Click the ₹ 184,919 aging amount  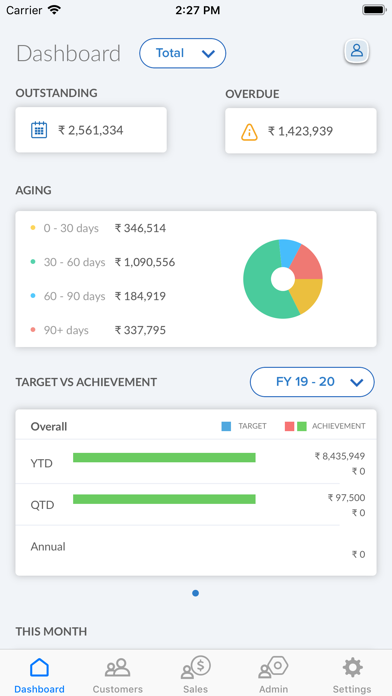(x=140, y=296)
